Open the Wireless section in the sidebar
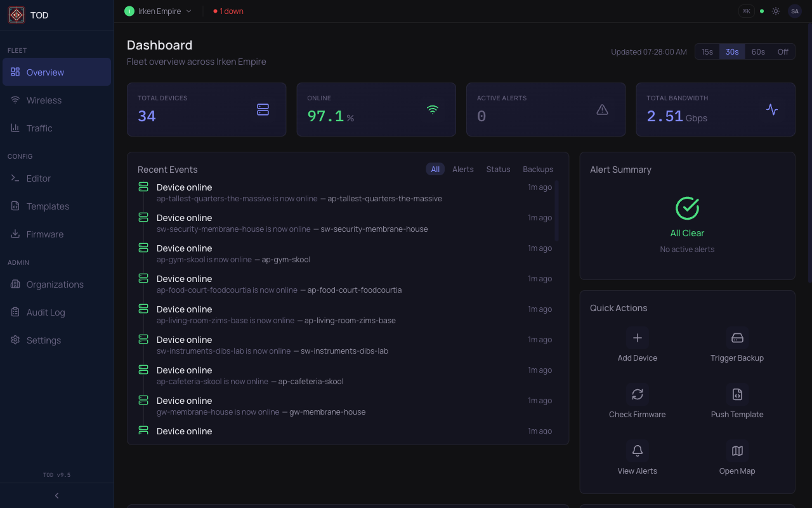The height and width of the screenshot is (508, 812). pos(44,100)
